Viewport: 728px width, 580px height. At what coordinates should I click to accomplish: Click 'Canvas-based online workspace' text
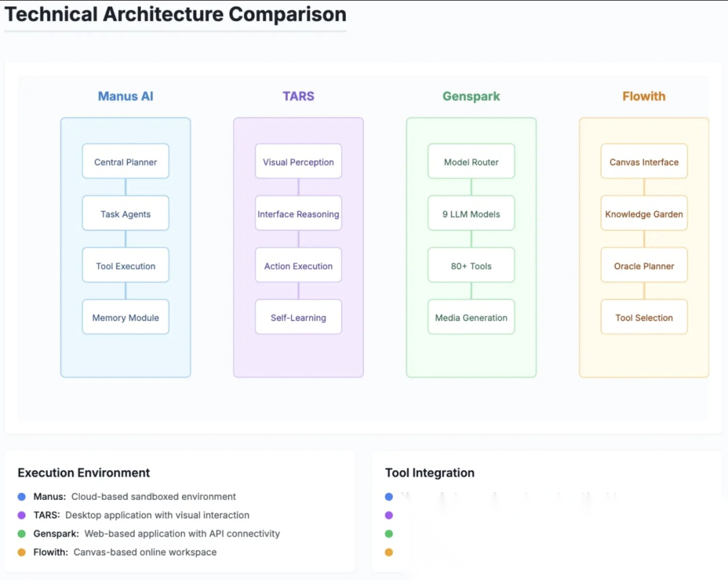pyautogui.click(x=145, y=552)
